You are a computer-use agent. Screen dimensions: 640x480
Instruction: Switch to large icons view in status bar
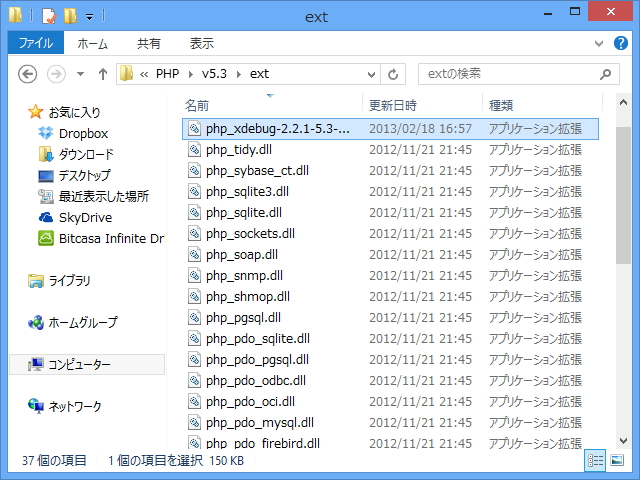[x=617, y=460]
